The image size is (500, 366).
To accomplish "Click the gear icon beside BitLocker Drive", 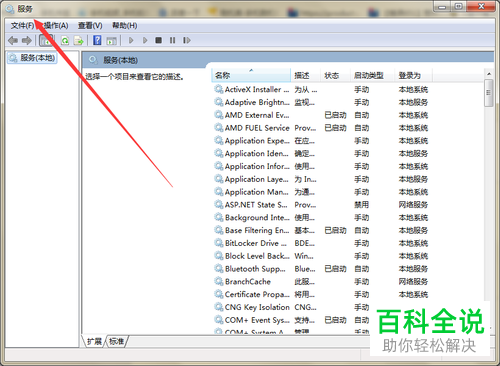I will point(219,243).
